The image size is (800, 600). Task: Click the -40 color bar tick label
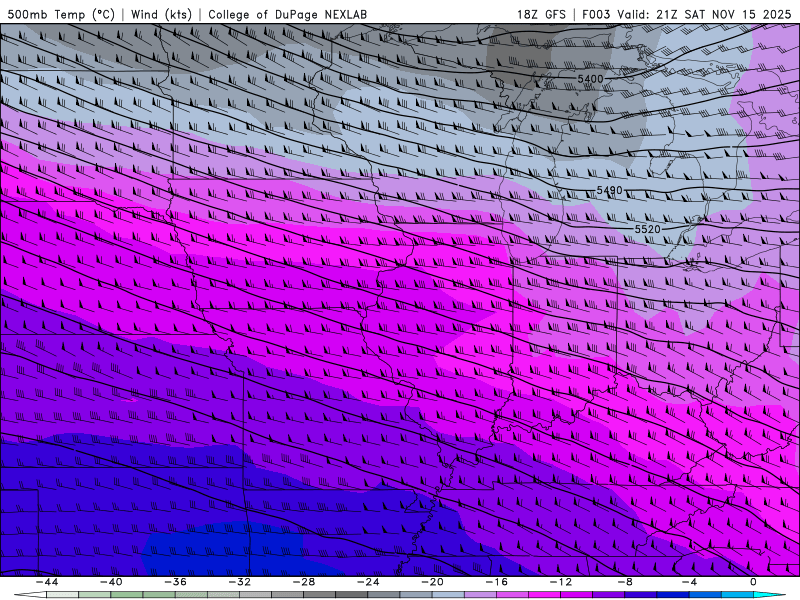coord(111,582)
